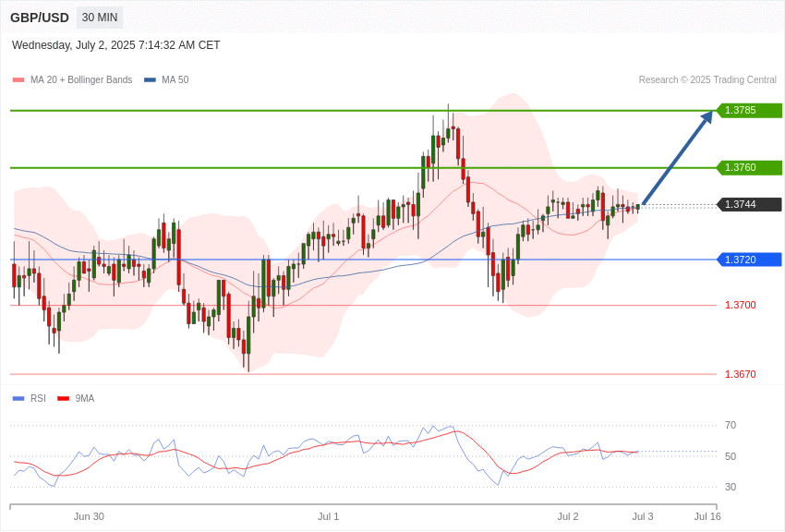Click the Jul 2 date axis label
Screen dimensions: 785x532
click(568, 516)
